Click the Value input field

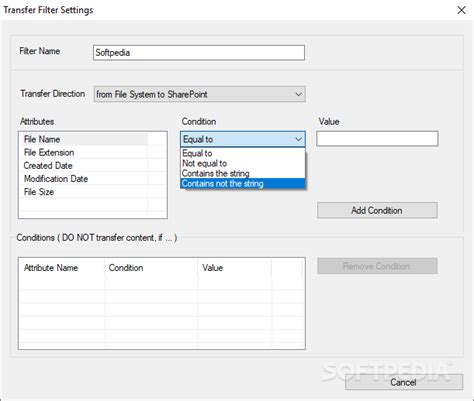pos(377,139)
